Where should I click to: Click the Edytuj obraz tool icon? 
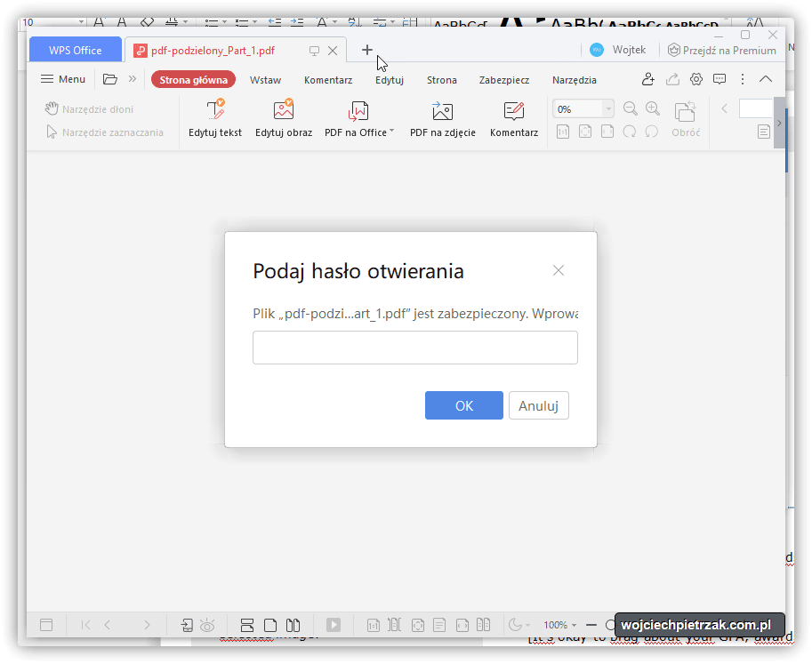[x=284, y=110]
